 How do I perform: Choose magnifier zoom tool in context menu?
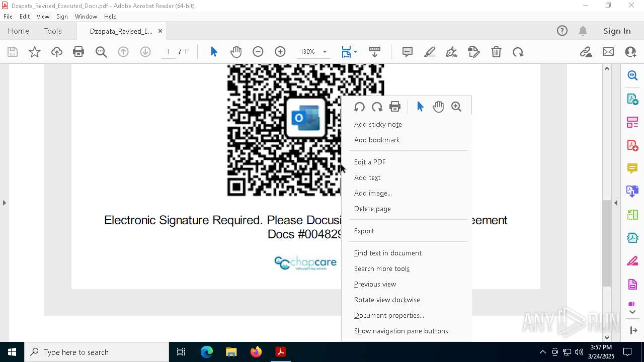pos(456,107)
